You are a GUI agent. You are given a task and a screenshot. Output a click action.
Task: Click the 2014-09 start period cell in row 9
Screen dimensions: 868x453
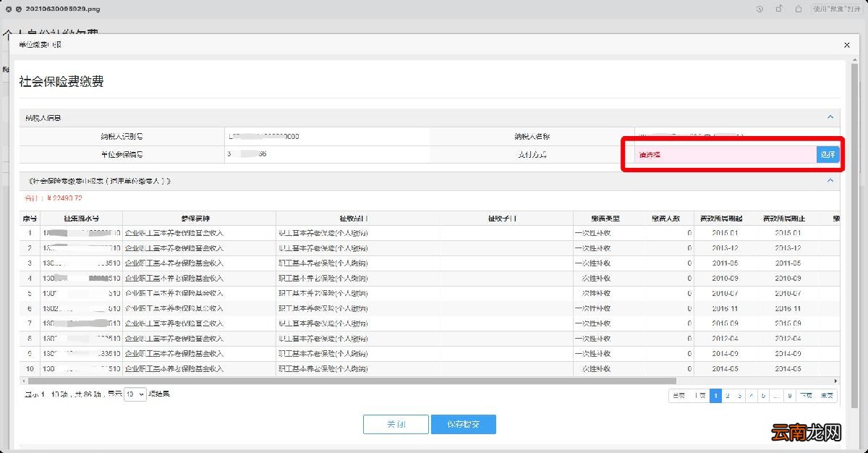coord(724,354)
